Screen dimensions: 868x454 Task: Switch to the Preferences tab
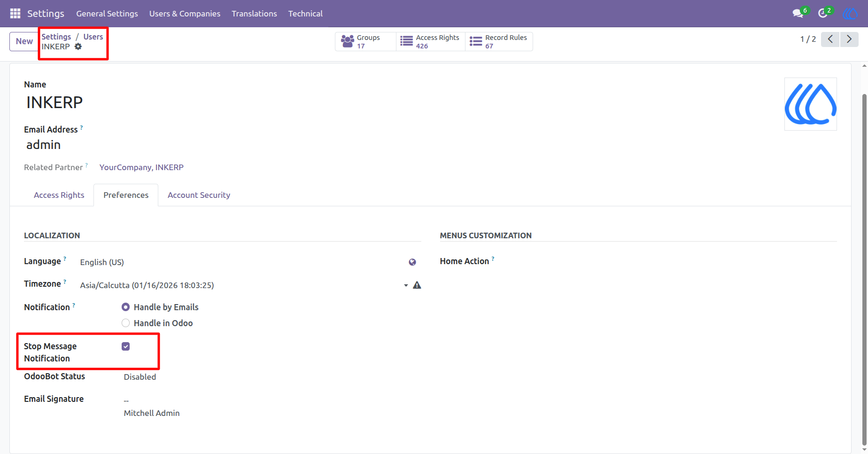click(126, 195)
